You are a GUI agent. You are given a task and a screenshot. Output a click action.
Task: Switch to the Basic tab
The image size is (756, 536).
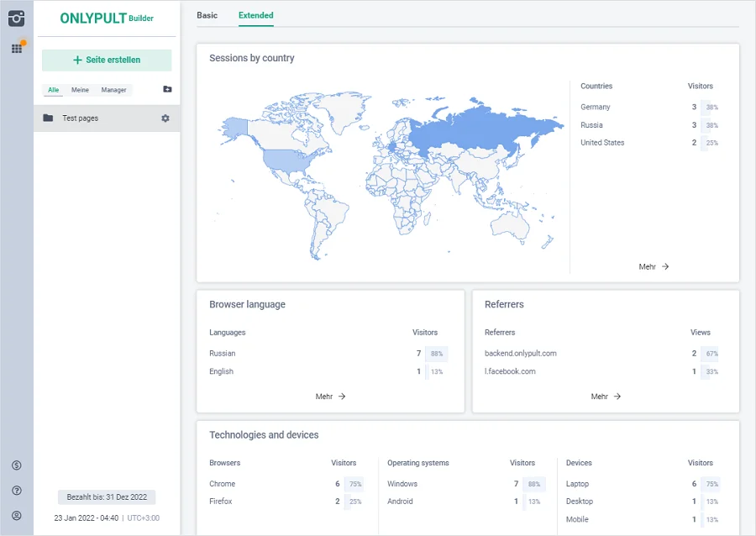207,15
